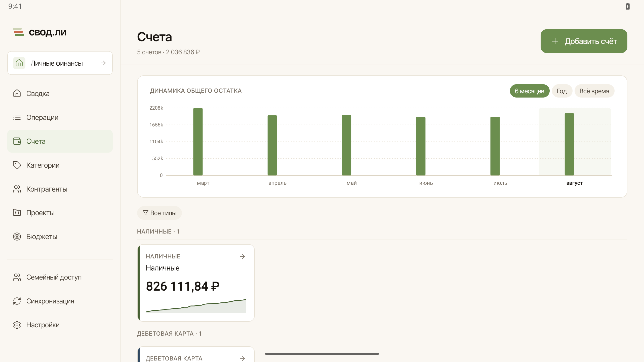Open Семейный доступ

click(x=60, y=277)
